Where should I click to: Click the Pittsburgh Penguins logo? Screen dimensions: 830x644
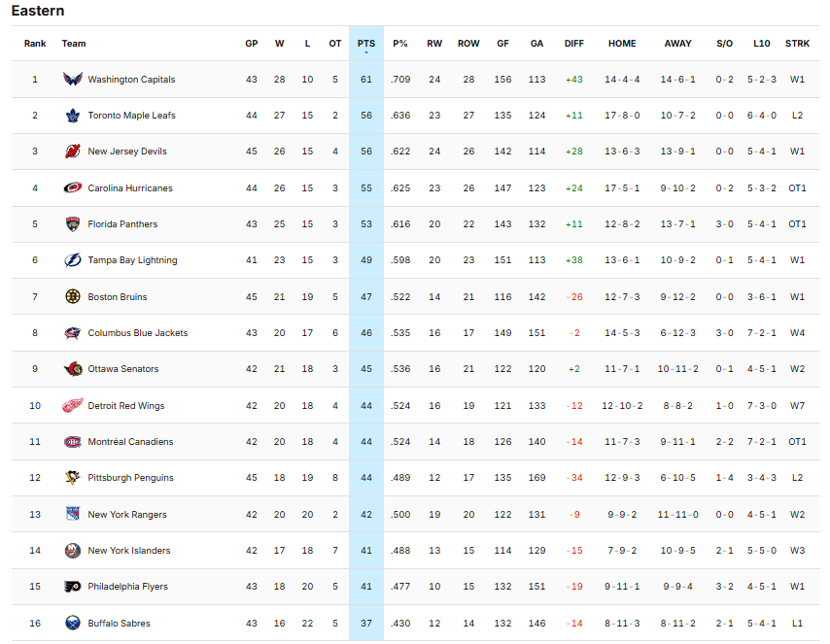(x=73, y=478)
